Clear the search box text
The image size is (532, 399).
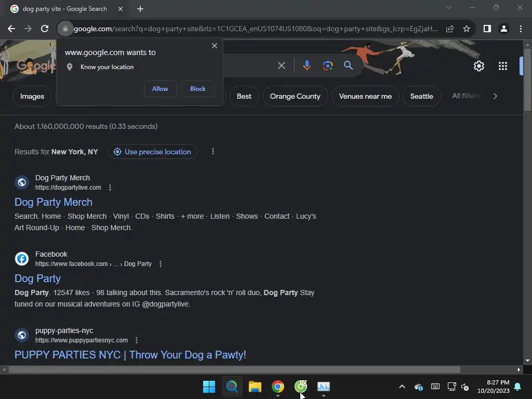[x=282, y=65]
